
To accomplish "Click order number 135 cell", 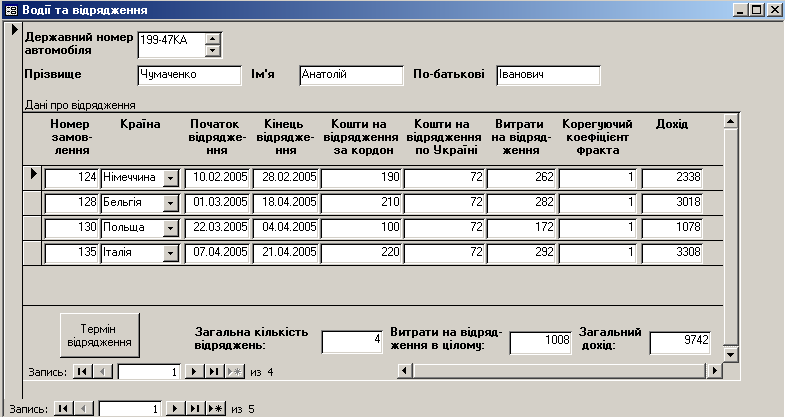I will pos(72,253).
